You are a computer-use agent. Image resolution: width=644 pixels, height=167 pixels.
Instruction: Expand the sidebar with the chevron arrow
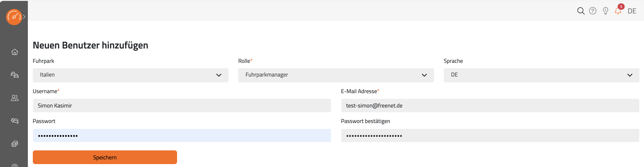(24, 17)
